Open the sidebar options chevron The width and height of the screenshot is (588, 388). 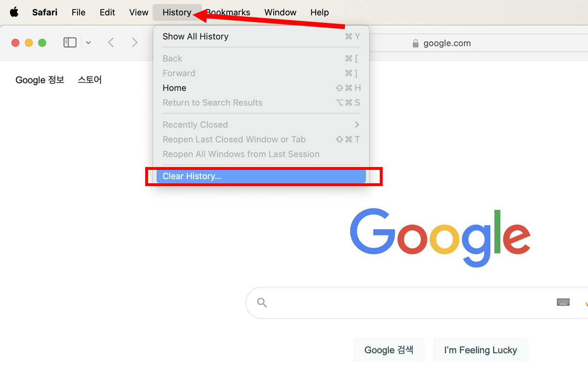(x=88, y=42)
